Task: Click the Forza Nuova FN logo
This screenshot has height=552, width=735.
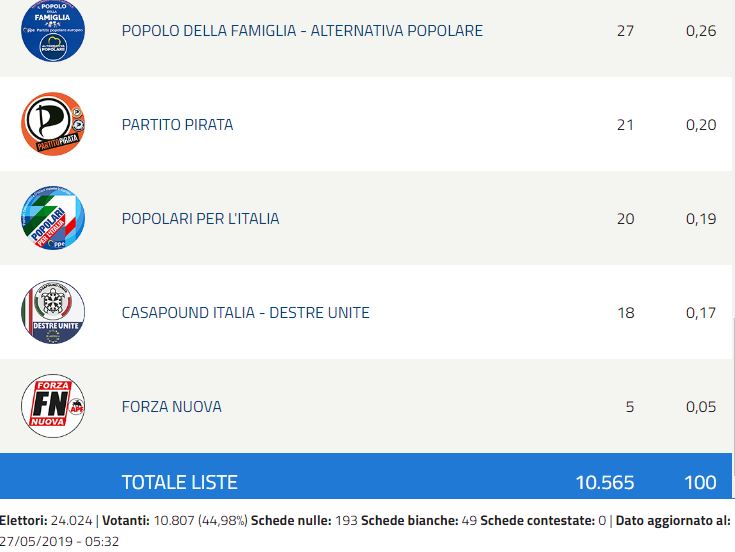Action: 53,406
